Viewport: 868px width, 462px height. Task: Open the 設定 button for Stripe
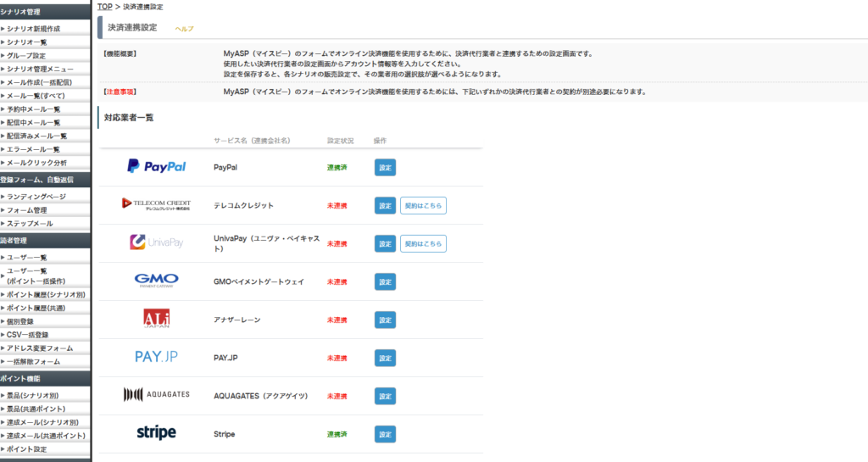(385, 434)
